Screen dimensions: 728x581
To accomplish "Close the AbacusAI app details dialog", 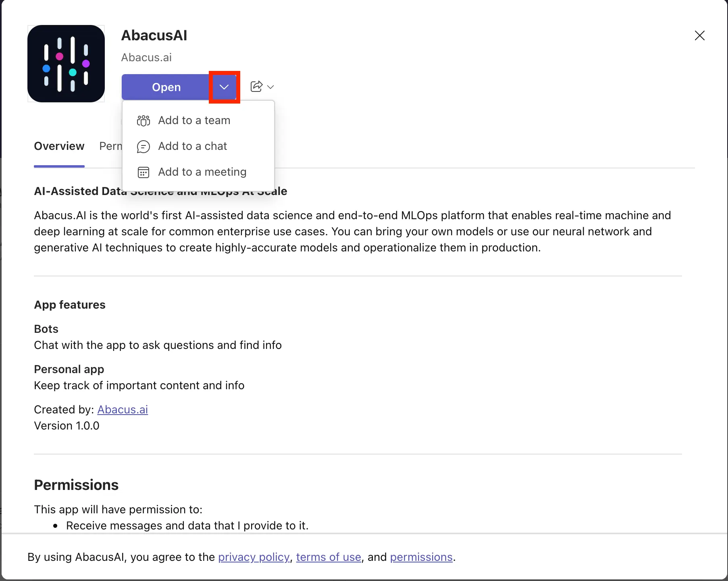I will 699,35.
